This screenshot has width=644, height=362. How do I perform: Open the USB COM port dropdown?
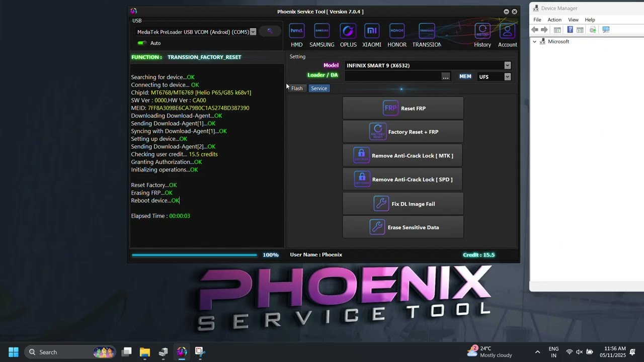click(253, 32)
